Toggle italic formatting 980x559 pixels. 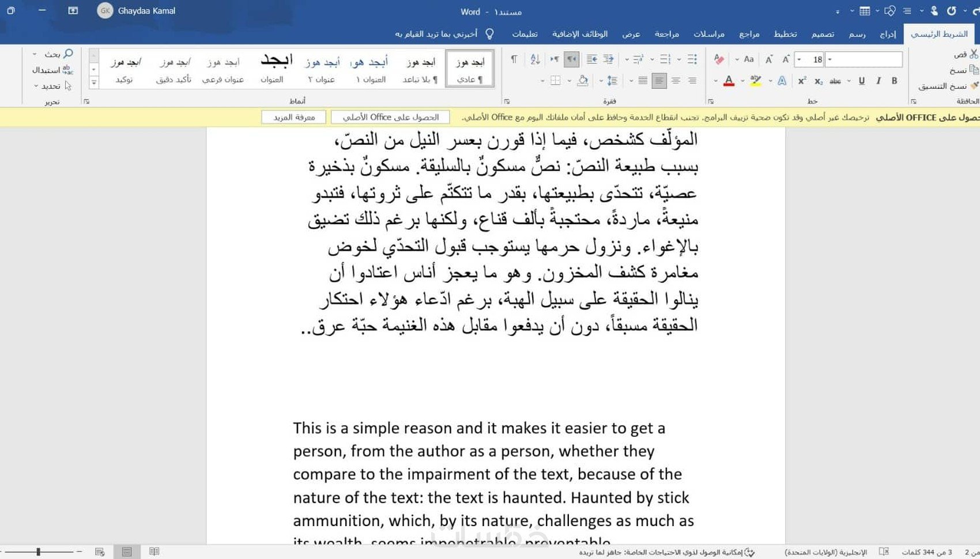(878, 81)
